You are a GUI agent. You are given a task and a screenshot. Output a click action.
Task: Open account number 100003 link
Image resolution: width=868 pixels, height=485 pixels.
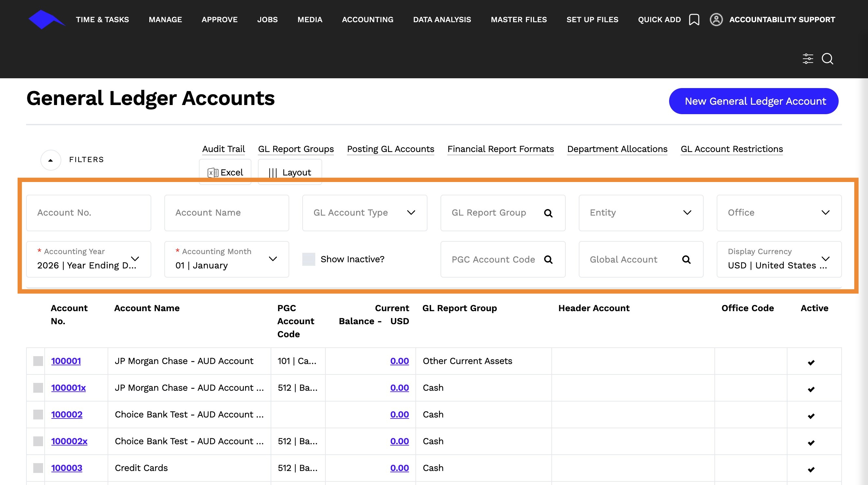[x=67, y=468]
